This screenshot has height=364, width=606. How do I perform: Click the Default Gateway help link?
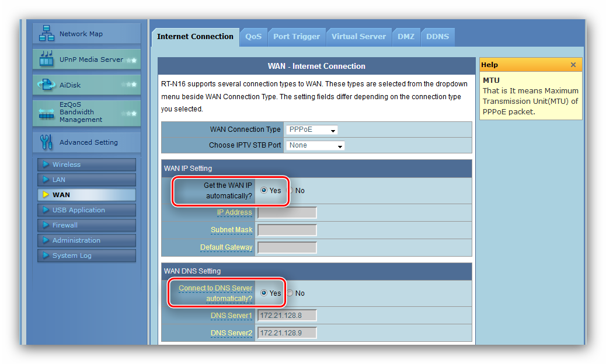click(226, 247)
